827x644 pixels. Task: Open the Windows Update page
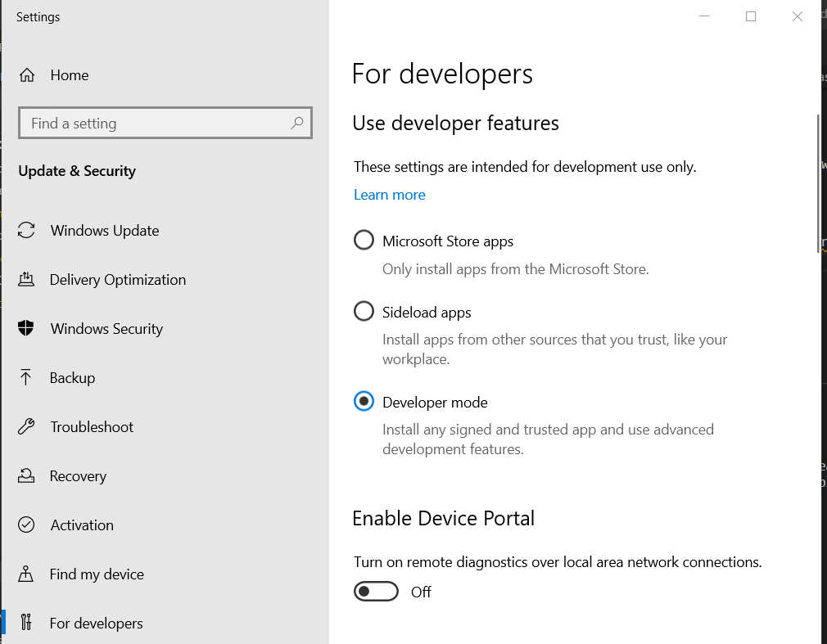(x=165, y=230)
